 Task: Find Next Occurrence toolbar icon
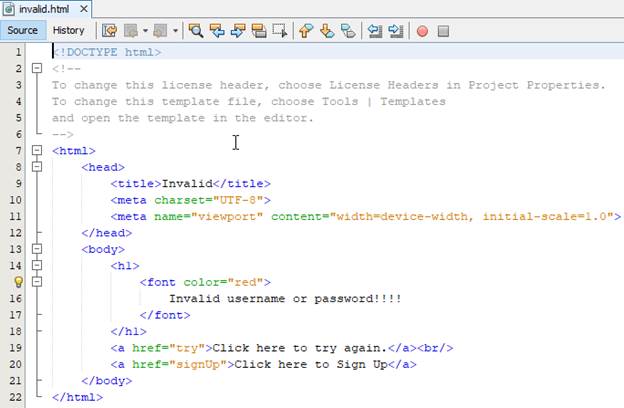click(238, 31)
